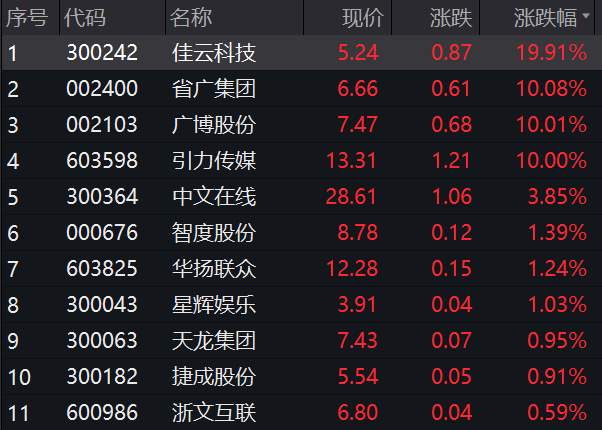Select stock name 浙文互联
The image size is (602, 430).
pos(214,412)
